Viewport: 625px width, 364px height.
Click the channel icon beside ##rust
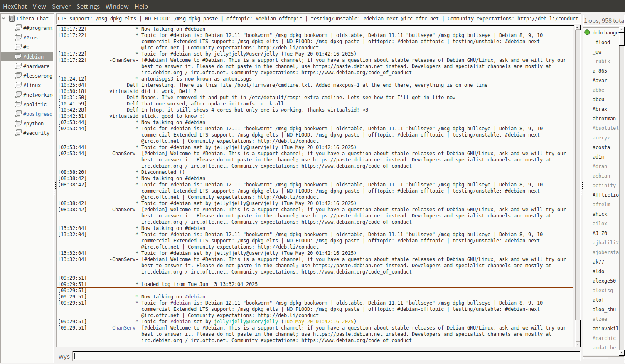[x=18, y=37]
